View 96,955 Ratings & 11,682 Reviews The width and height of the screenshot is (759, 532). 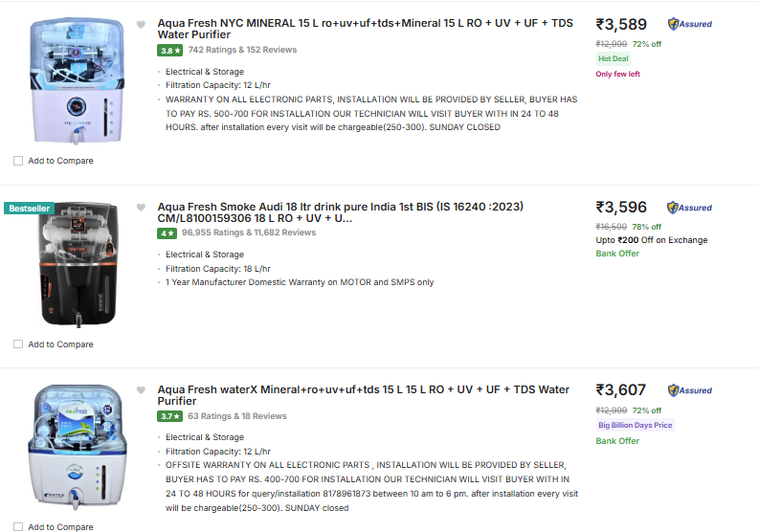[249, 233]
